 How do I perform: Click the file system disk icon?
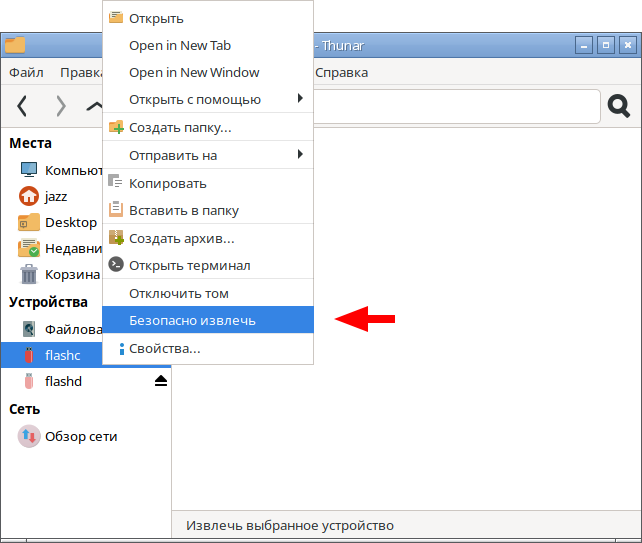(x=29, y=329)
